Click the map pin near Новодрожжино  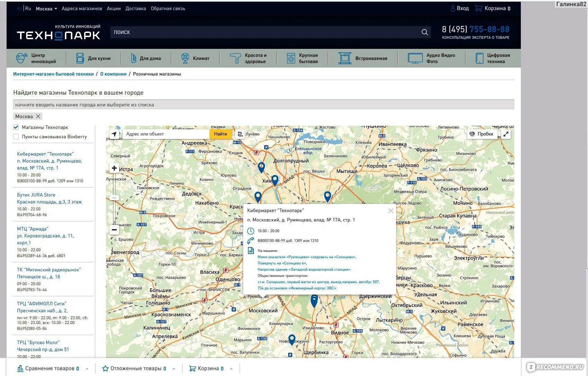[x=292, y=340]
